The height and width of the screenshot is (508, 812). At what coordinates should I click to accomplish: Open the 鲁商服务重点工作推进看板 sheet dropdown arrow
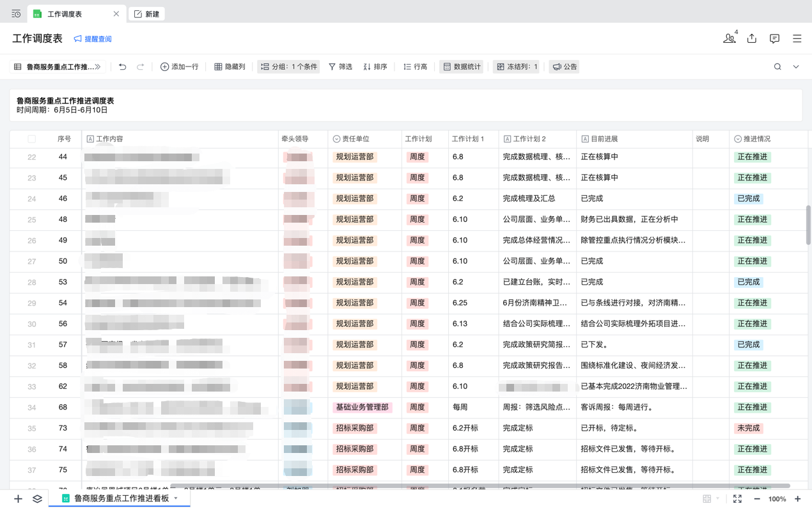click(x=176, y=498)
